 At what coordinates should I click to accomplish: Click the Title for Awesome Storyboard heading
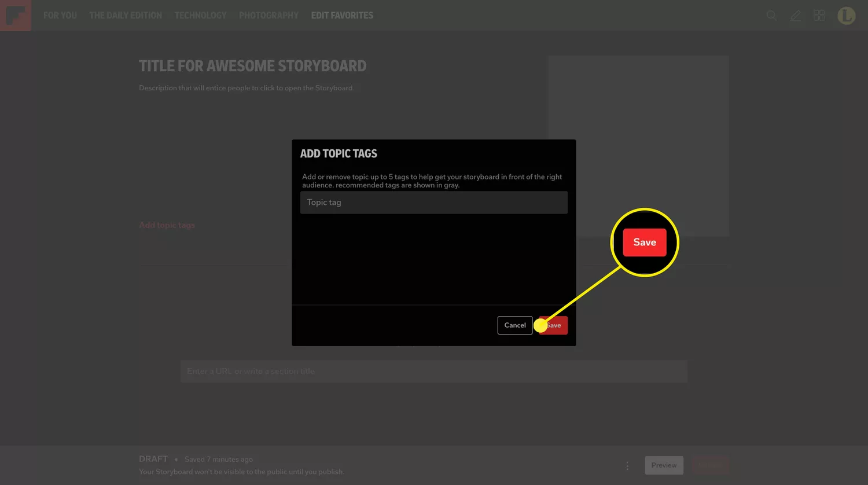pyautogui.click(x=252, y=66)
